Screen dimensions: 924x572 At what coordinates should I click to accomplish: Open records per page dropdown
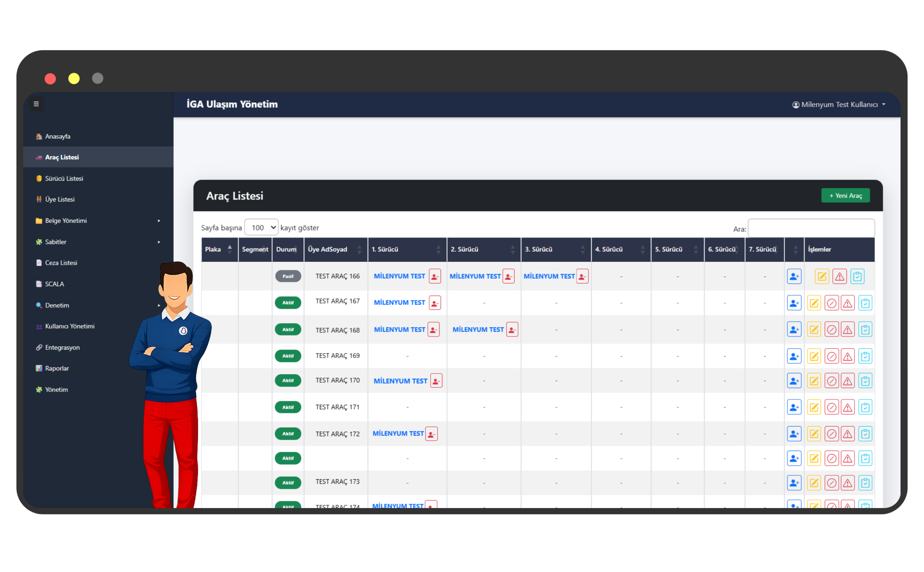click(x=261, y=227)
